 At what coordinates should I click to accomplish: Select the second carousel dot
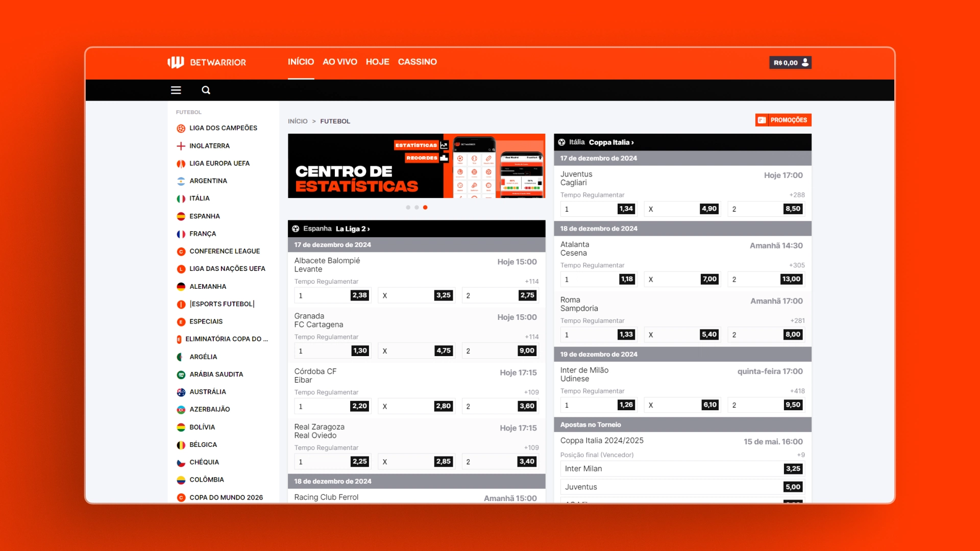(416, 208)
